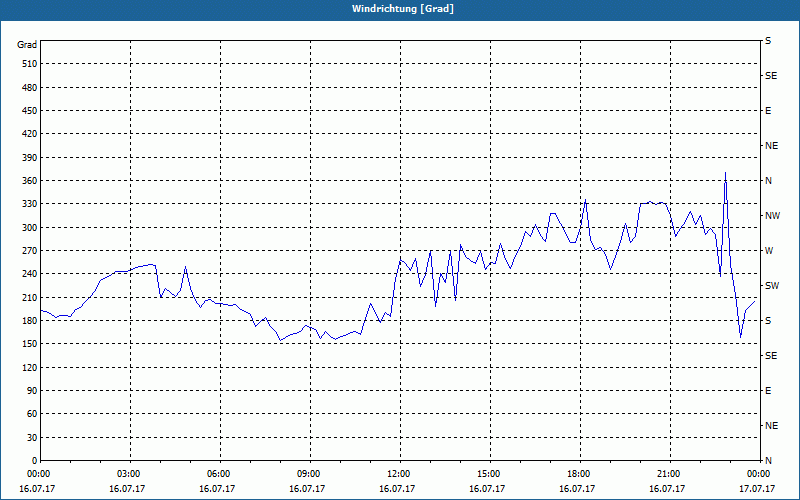Click the 03:00 time label

[130, 473]
